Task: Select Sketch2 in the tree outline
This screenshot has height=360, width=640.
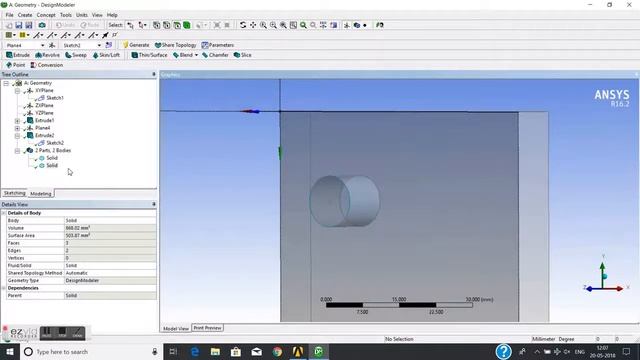Action: (x=55, y=143)
